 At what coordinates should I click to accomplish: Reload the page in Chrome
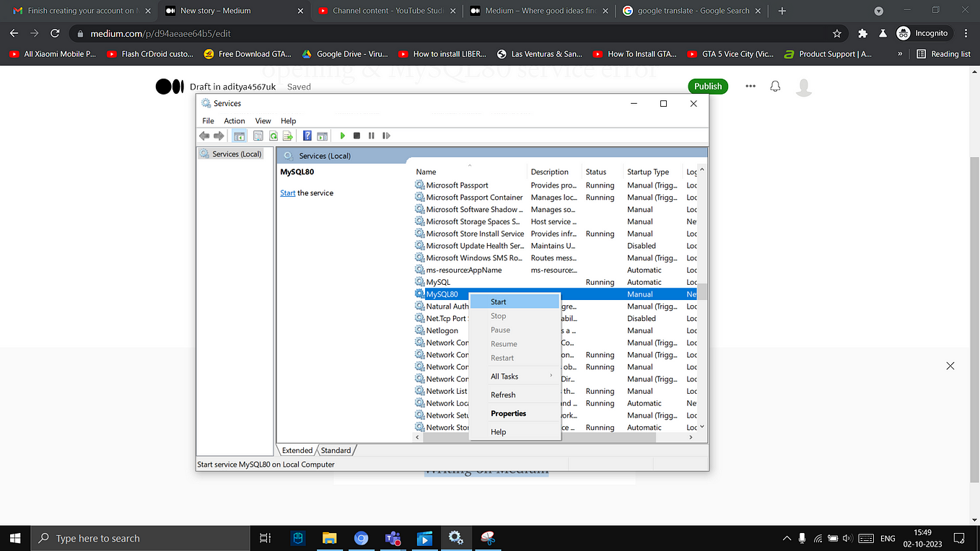(x=55, y=33)
